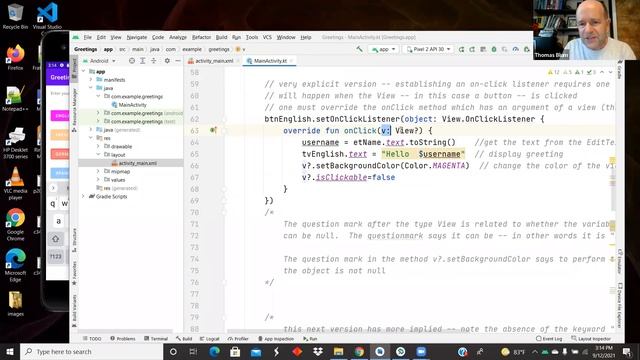Open the Favorites side tab

74,273
